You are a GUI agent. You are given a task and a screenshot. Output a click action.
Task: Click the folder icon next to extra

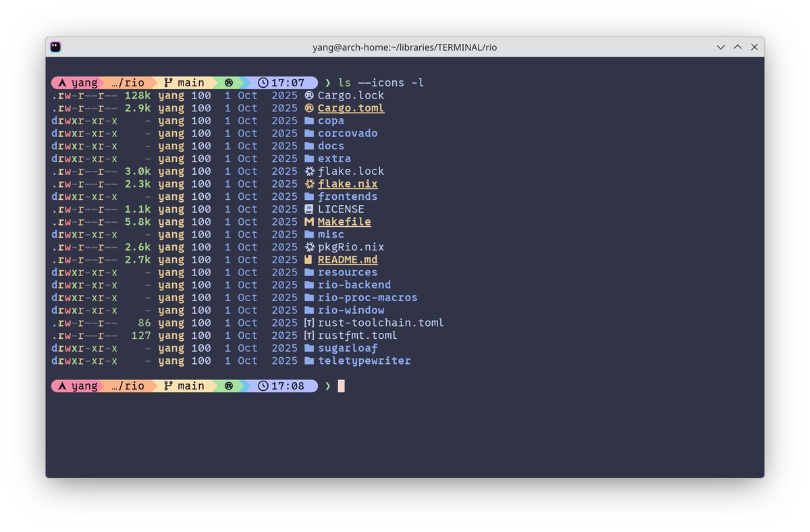[x=309, y=159]
